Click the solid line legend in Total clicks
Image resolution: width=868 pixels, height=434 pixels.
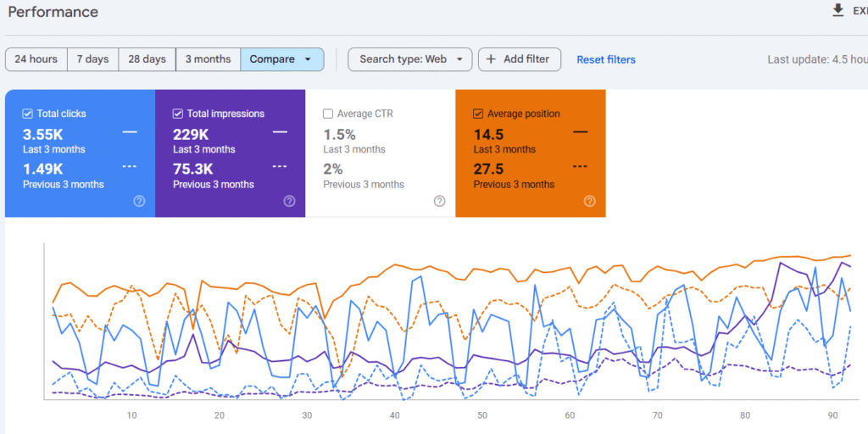(130, 132)
